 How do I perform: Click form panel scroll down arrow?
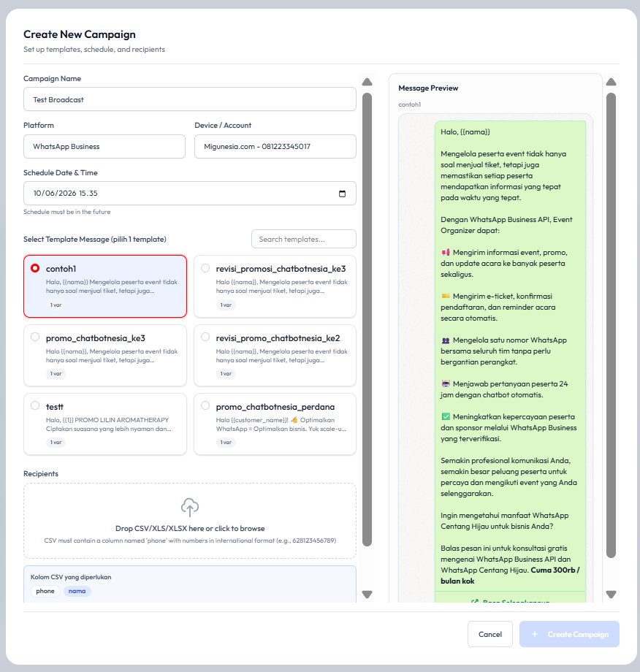pos(367,595)
